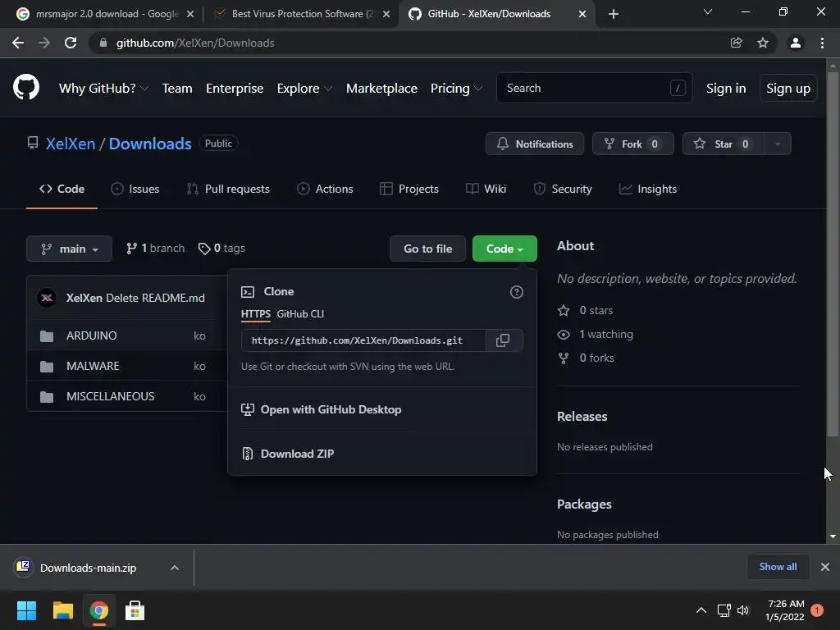This screenshot has width=840, height=630.
Task: Star the repository with Star button
Action: click(724, 144)
